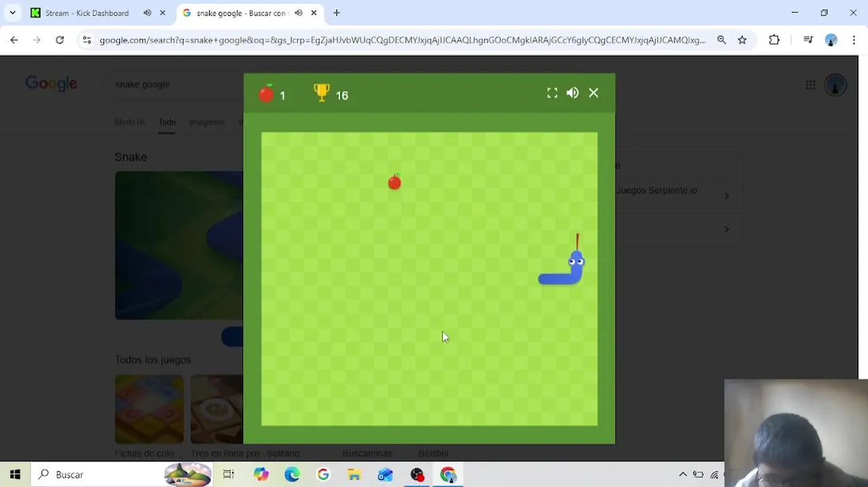Open media controls in Chrome toolbar
The image size is (868, 487).
[808, 41]
